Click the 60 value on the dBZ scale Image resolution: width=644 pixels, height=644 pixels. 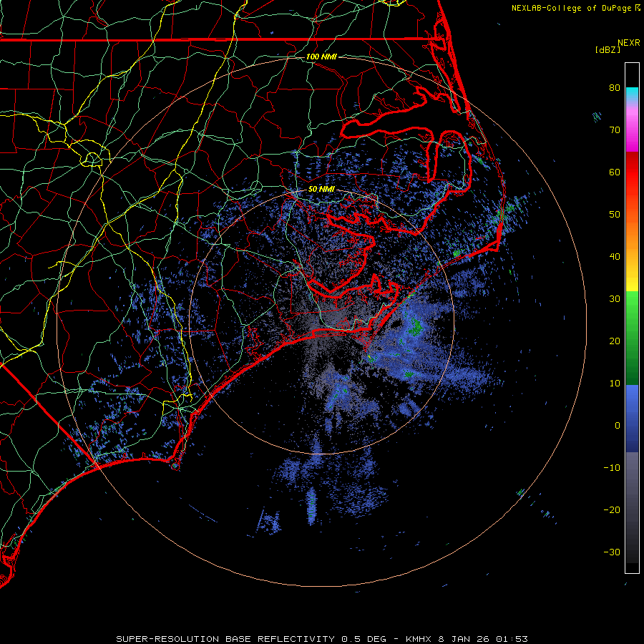point(615,172)
